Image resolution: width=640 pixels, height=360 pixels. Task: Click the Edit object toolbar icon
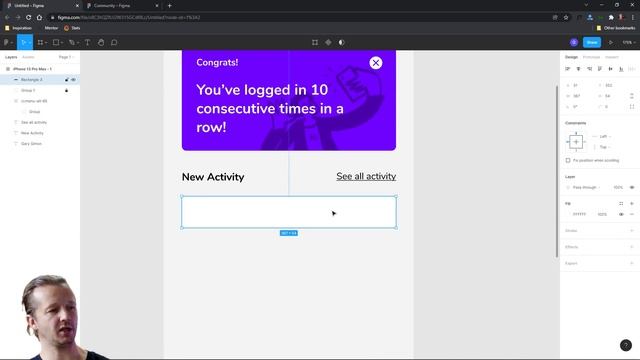(315, 42)
